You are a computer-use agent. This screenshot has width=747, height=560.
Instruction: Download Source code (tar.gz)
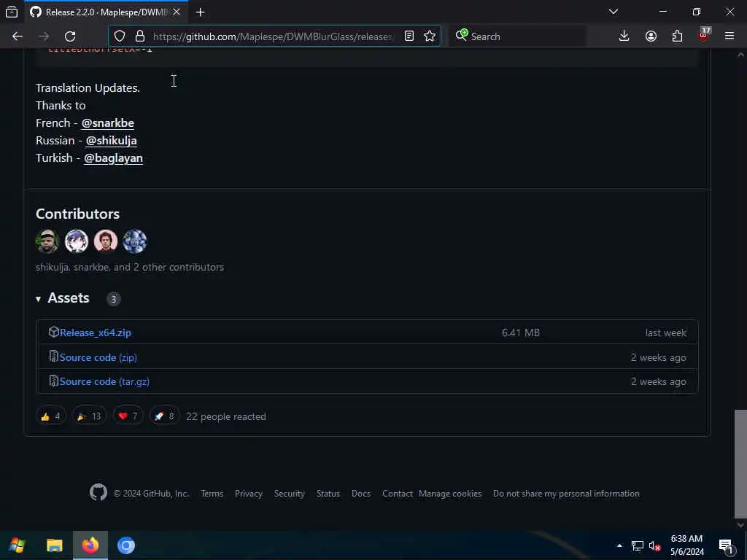tap(104, 381)
